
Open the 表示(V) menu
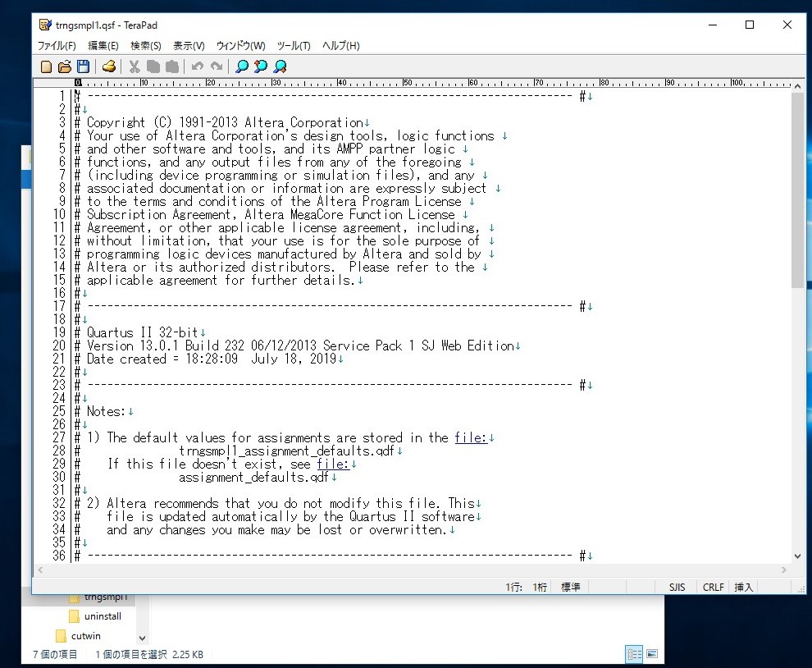tap(189, 46)
